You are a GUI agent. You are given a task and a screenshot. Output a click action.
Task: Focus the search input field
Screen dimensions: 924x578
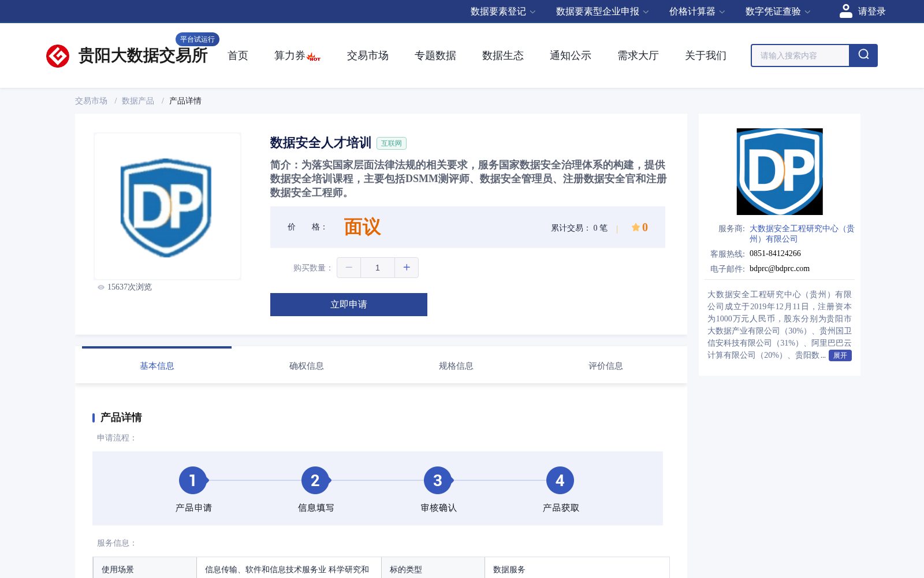click(x=800, y=55)
